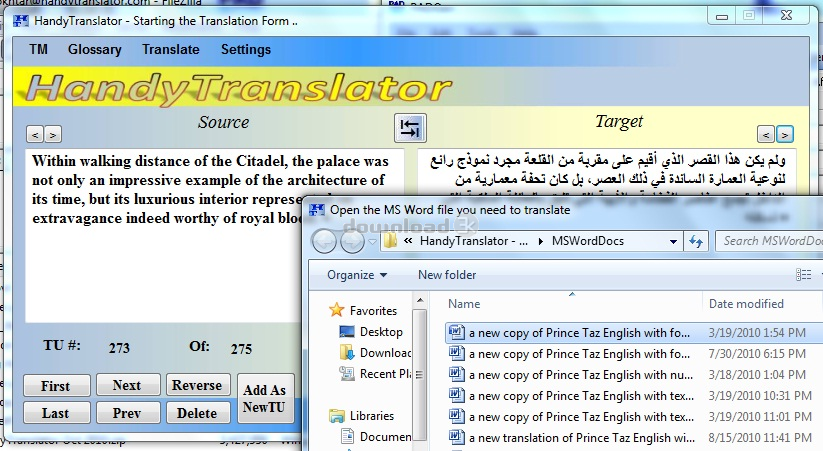Expand the address bar path dropdown
This screenshot has height=451, width=823.
[673, 242]
